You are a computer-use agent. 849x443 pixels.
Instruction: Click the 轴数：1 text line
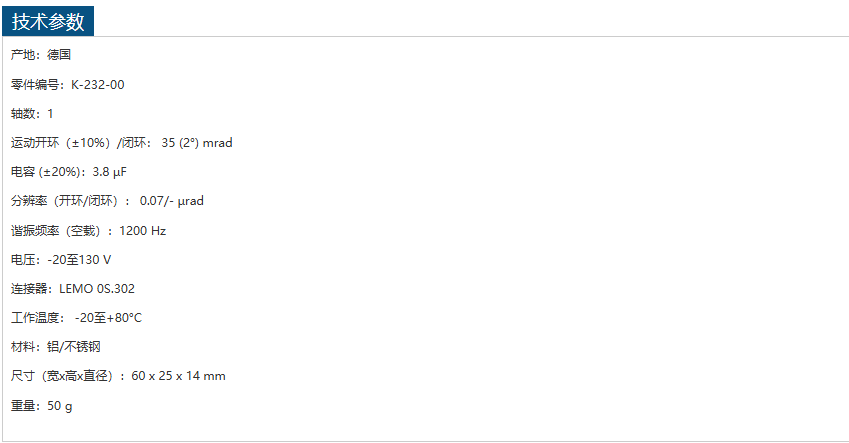[32, 114]
